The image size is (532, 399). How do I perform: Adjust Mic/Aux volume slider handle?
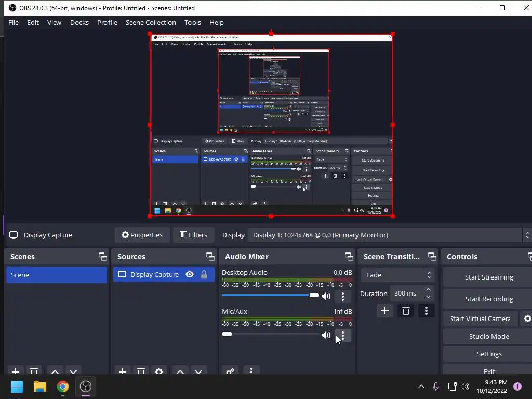pos(227,334)
